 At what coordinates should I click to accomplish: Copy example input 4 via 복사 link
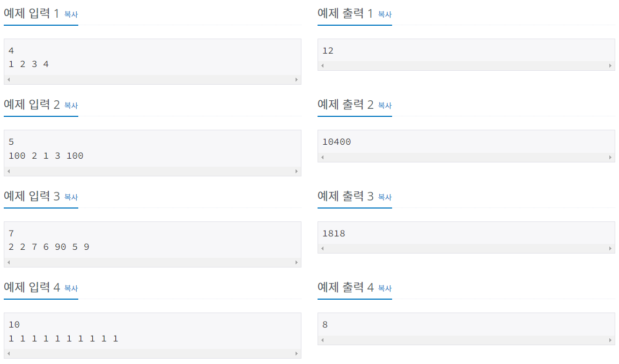coord(71,288)
